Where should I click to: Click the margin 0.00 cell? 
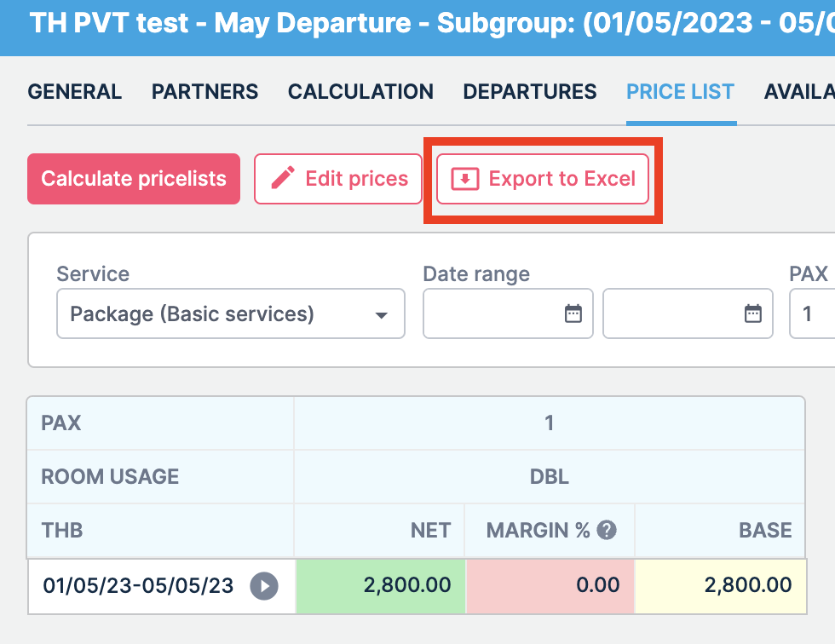point(550,586)
